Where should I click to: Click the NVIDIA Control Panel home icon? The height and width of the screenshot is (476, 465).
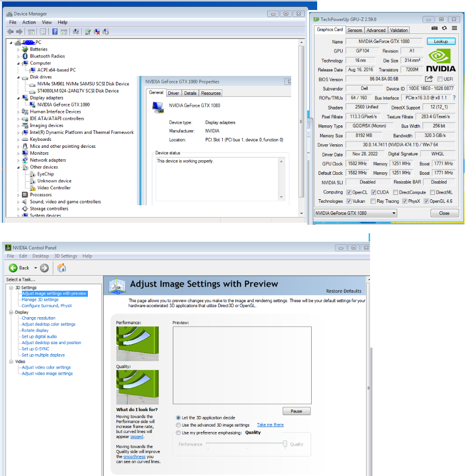[x=61, y=268]
